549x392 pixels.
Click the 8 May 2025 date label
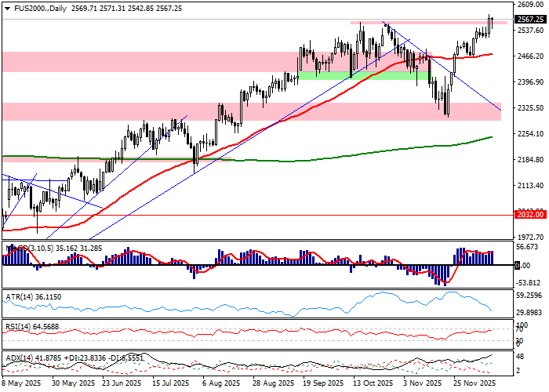coord(24,385)
